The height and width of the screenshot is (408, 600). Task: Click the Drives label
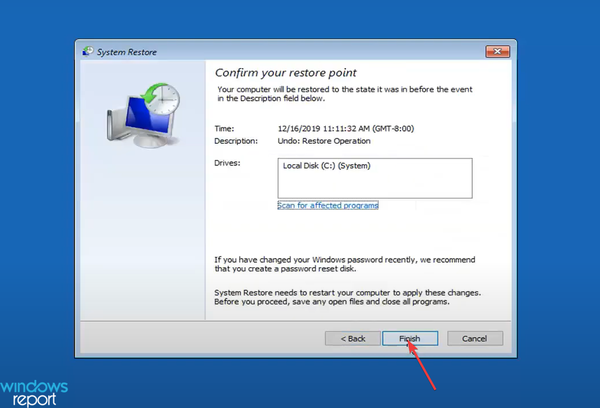[228, 162]
